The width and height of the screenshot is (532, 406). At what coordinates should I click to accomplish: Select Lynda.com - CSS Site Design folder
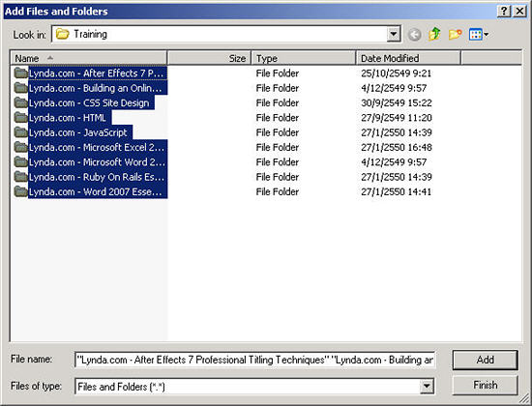point(92,102)
